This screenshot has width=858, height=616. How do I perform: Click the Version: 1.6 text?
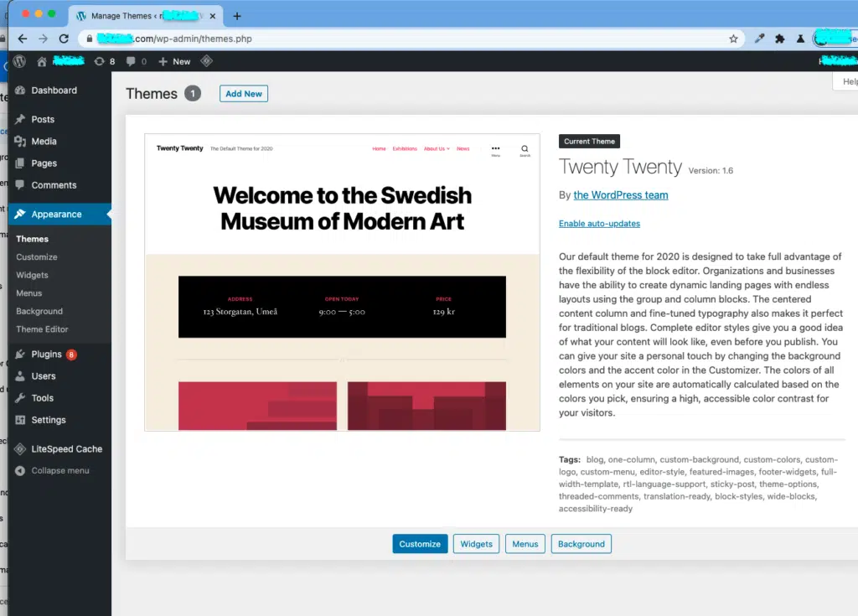pyautogui.click(x=711, y=171)
